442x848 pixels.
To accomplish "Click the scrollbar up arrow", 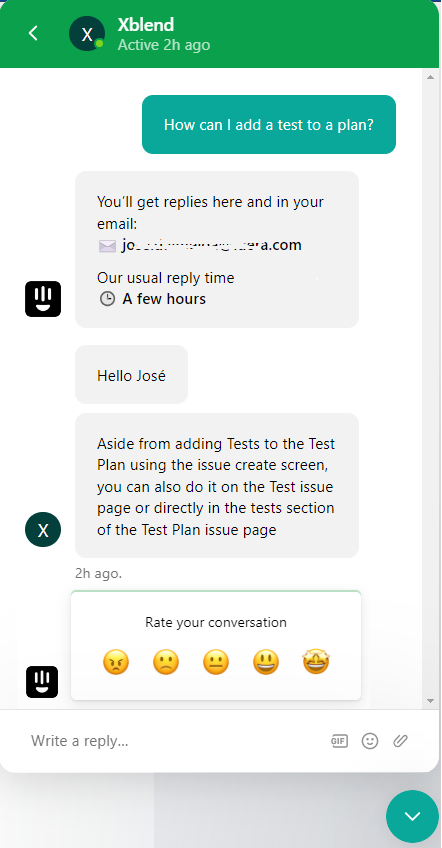I will point(431,77).
